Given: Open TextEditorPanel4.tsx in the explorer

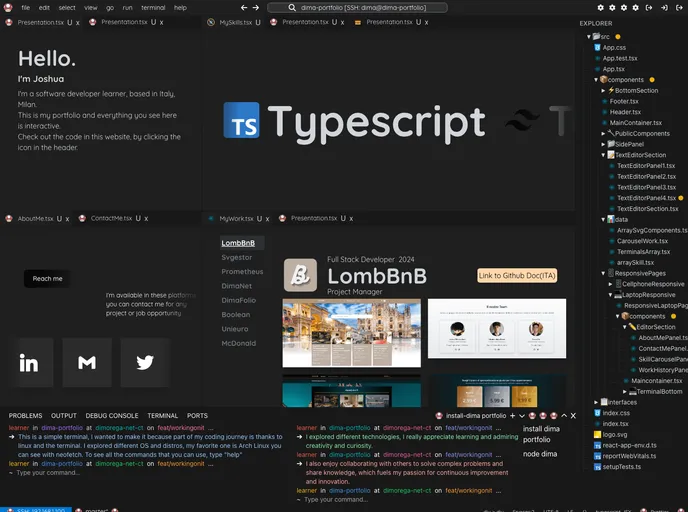Looking at the screenshot, I should [x=646, y=198].
